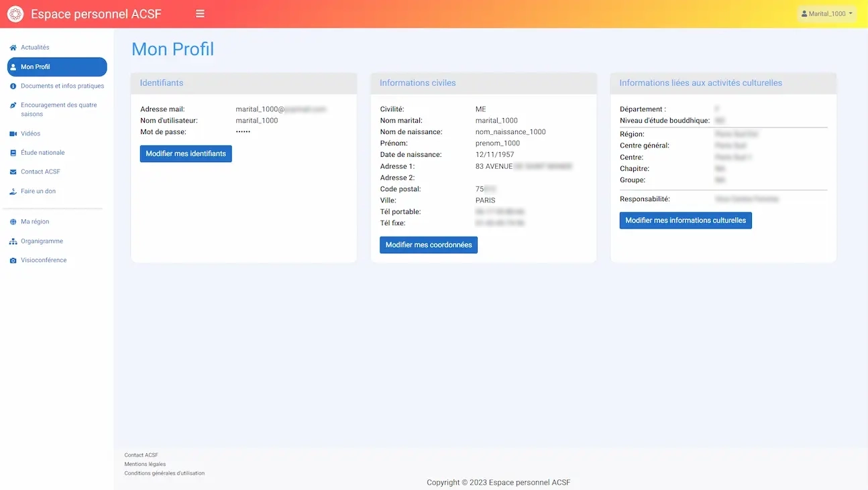Open Mentions légales footer link
The image size is (868, 490).
pos(145,464)
